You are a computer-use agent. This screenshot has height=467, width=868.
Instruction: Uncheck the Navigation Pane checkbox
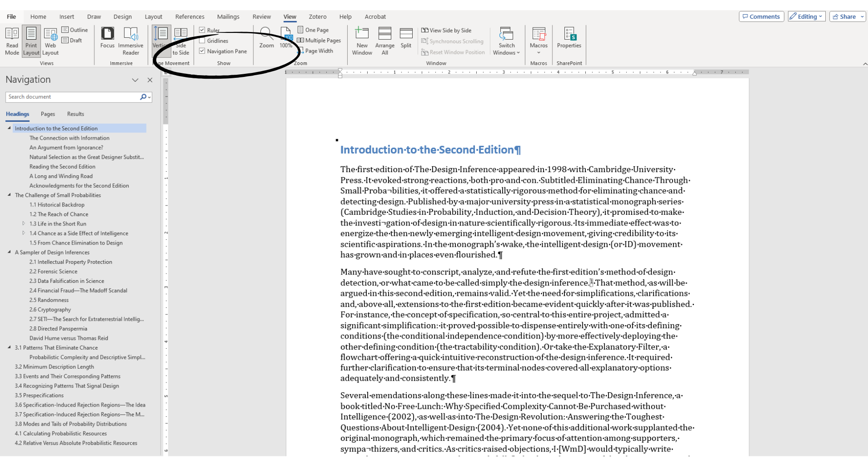pos(202,51)
